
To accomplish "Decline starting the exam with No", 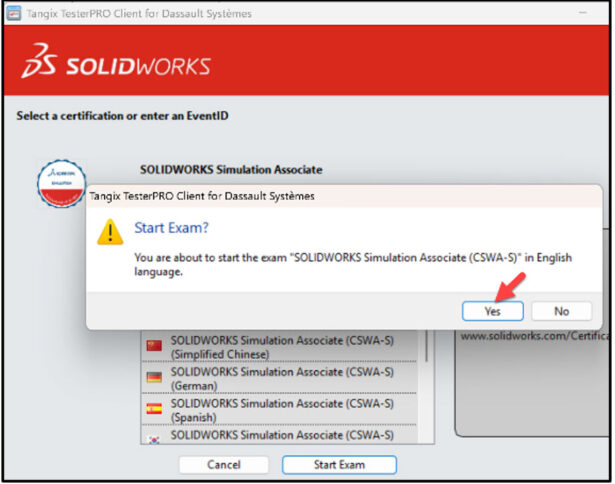I will (x=561, y=311).
